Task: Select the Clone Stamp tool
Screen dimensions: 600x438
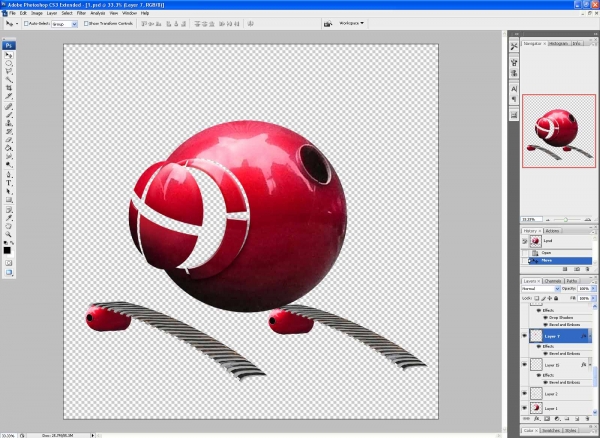Action: tap(8, 123)
